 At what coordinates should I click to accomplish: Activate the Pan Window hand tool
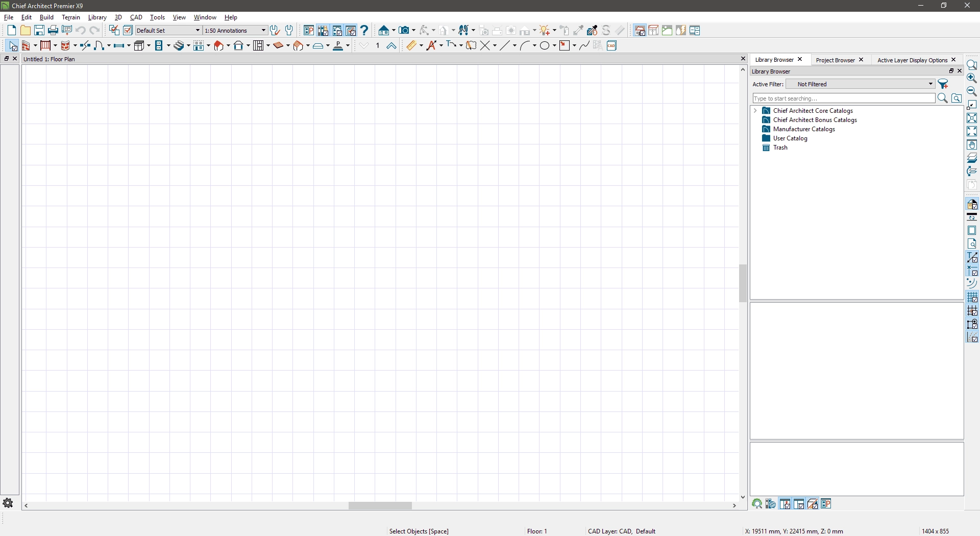pyautogui.click(x=972, y=144)
